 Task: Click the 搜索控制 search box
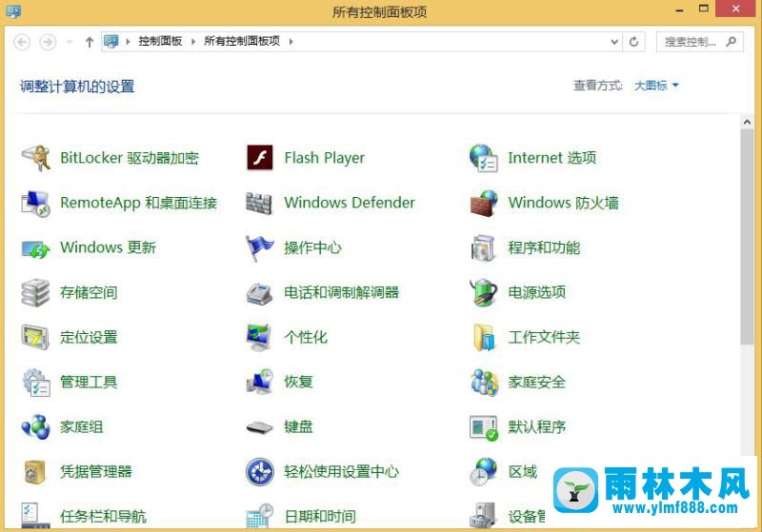coord(699,42)
